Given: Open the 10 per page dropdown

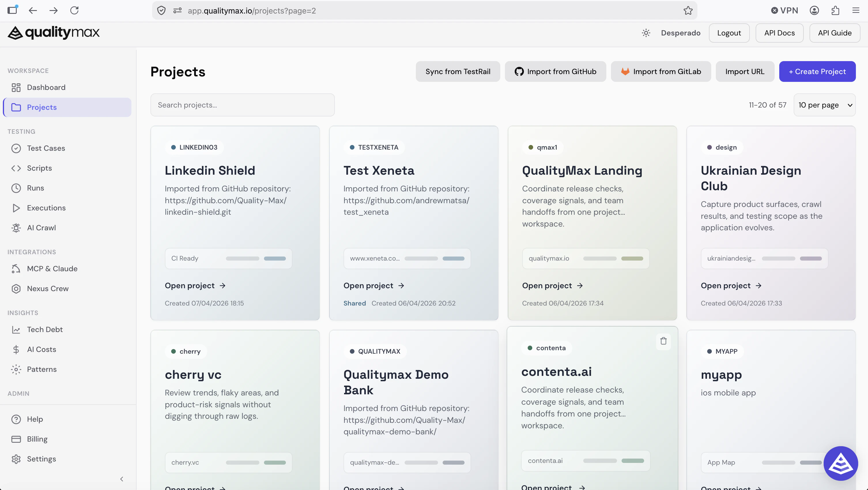Looking at the screenshot, I should tap(824, 105).
